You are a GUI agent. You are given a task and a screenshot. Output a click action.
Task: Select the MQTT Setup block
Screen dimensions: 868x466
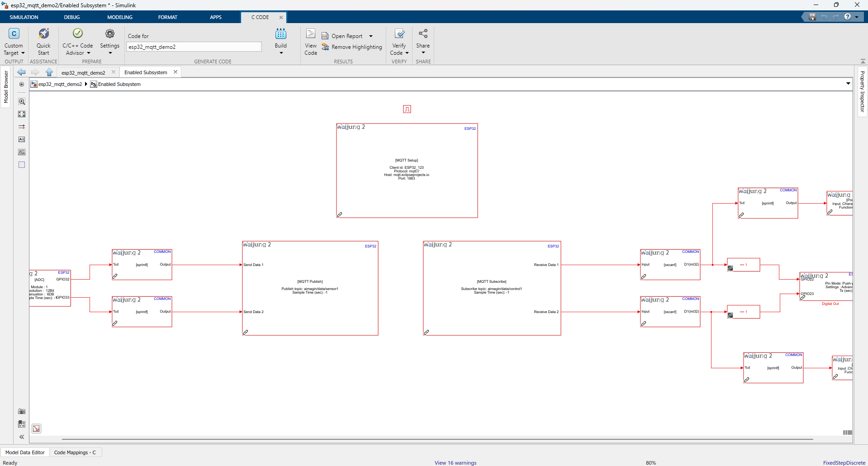[407, 171]
